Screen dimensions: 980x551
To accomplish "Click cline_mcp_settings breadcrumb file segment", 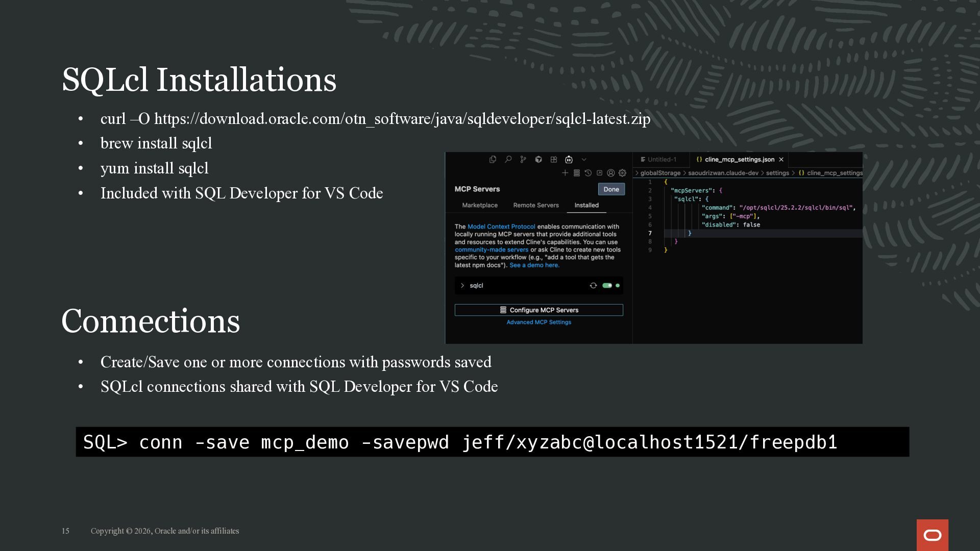I will 830,173.
